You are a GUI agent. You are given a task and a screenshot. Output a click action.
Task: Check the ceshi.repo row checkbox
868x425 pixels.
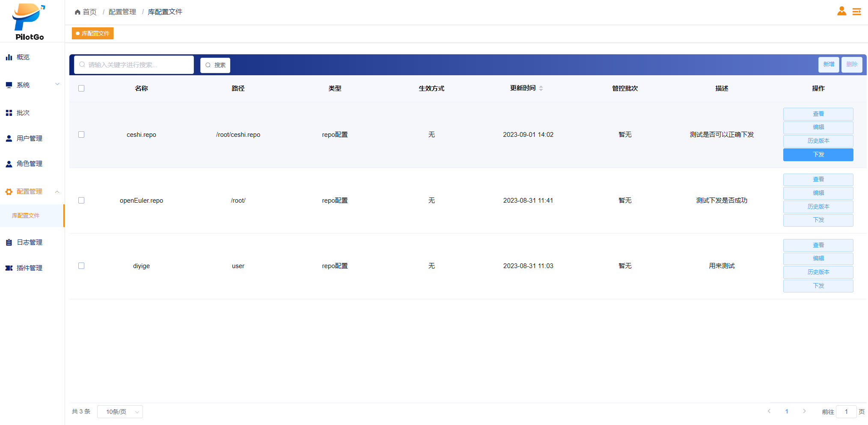81,135
